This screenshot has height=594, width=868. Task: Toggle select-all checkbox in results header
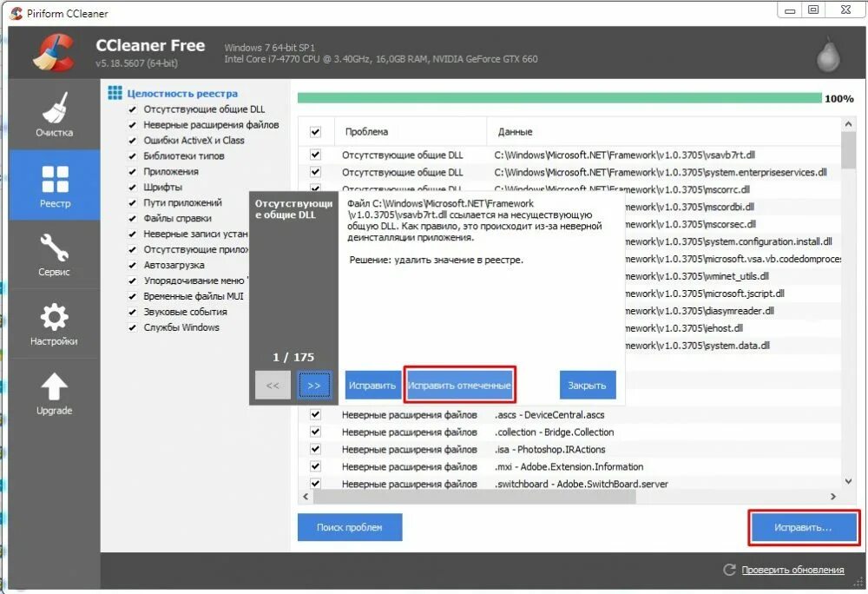(316, 132)
